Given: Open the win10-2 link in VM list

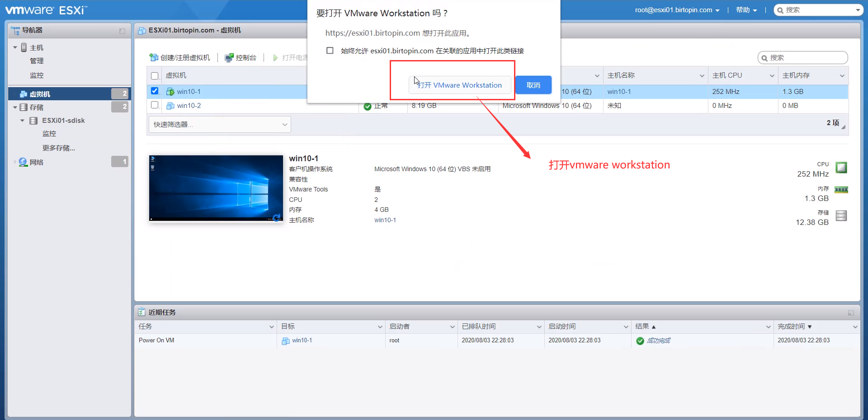Looking at the screenshot, I should pyautogui.click(x=189, y=106).
